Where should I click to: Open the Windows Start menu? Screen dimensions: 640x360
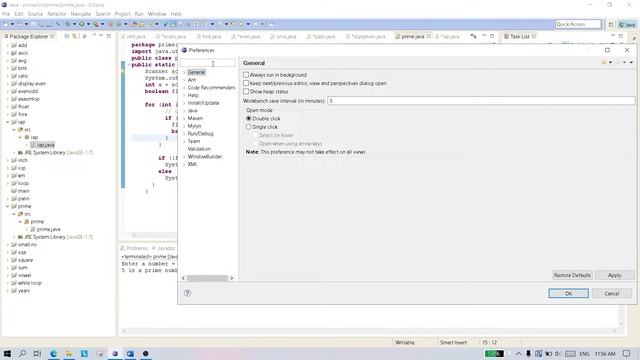pyautogui.click(x=7, y=353)
